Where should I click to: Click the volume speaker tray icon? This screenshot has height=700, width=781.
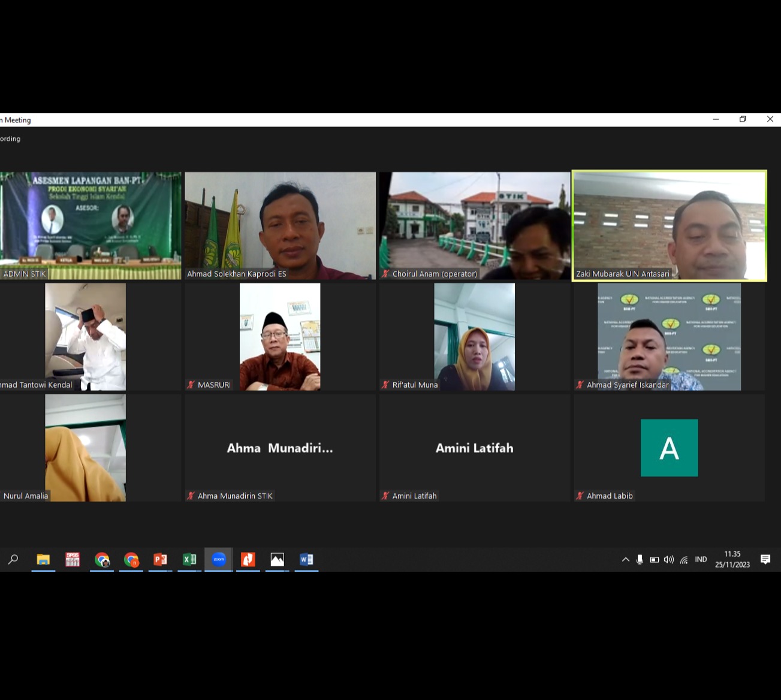point(669,560)
